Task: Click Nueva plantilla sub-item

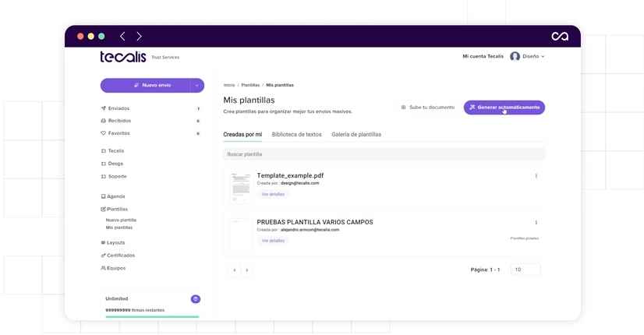Action: click(121, 220)
